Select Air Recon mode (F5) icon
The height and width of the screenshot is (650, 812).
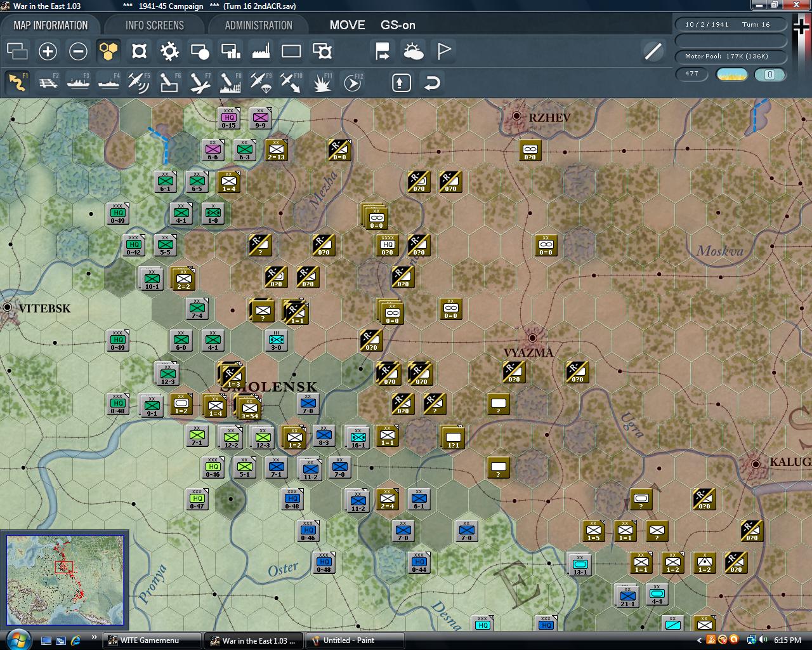click(138, 83)
